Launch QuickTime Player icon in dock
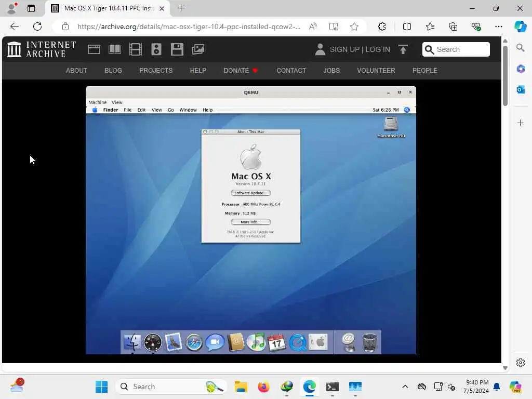532x399 pixels. [x=298, y=342]
